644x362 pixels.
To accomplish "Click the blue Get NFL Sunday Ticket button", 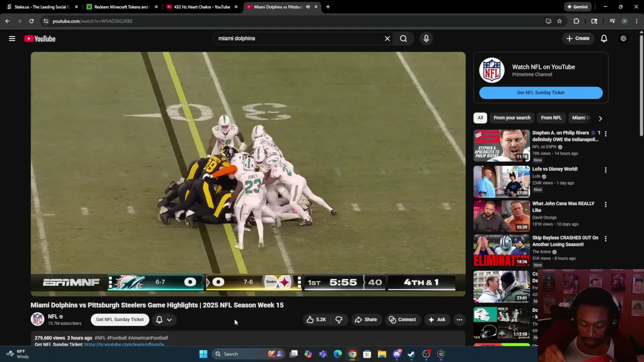I will click(541, 93).
